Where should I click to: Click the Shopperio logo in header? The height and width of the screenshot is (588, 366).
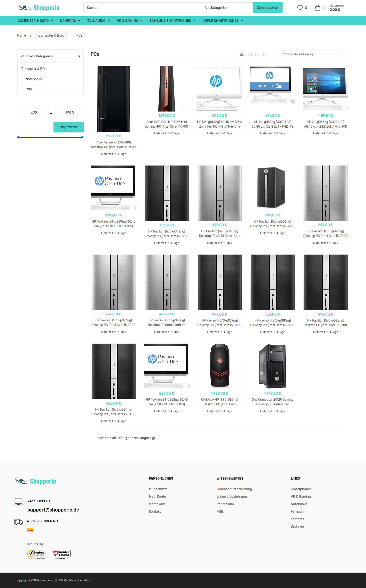[39, 8]
